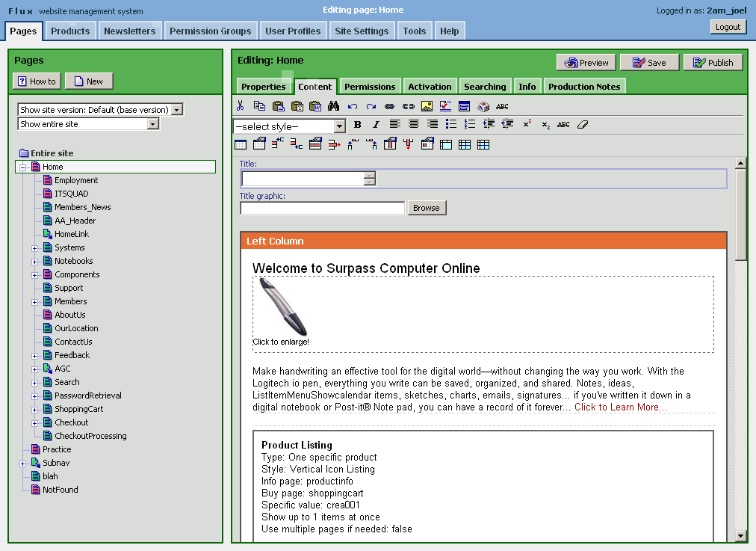This screenshot has width=756, height=551.
Task: Expand the Notebooks tree node
Action: tap(34, 262)
